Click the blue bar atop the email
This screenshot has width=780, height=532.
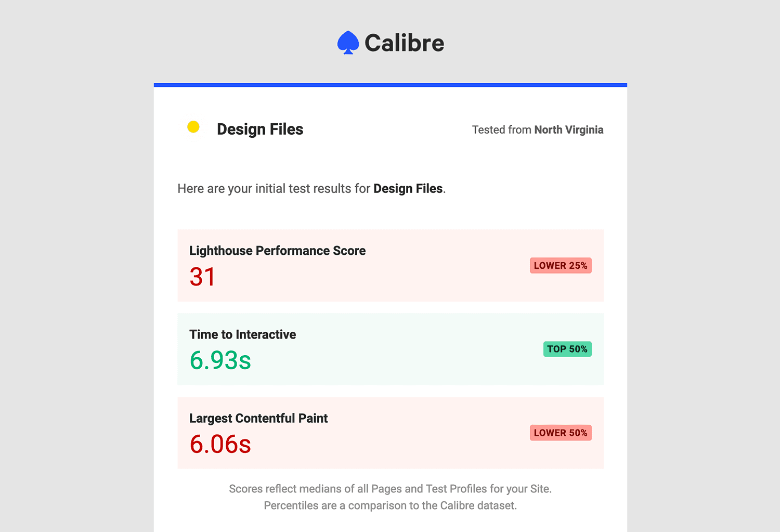coord(390,85)
